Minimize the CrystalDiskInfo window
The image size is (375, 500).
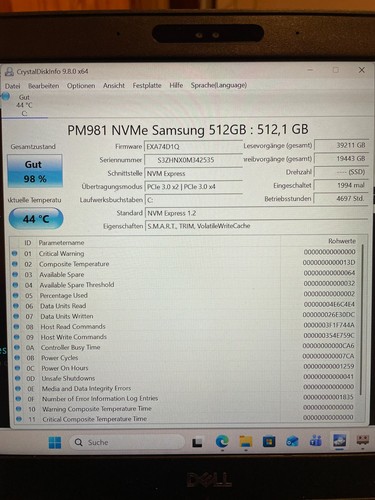[x=310, y=70]
